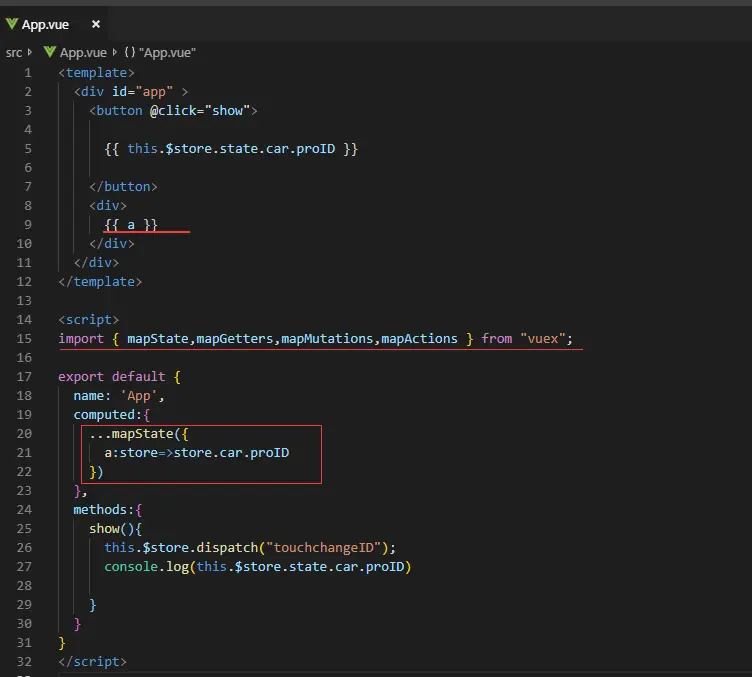
Task: Click the Vue icon in the breadcrumb
Action: tap(50, 52)
